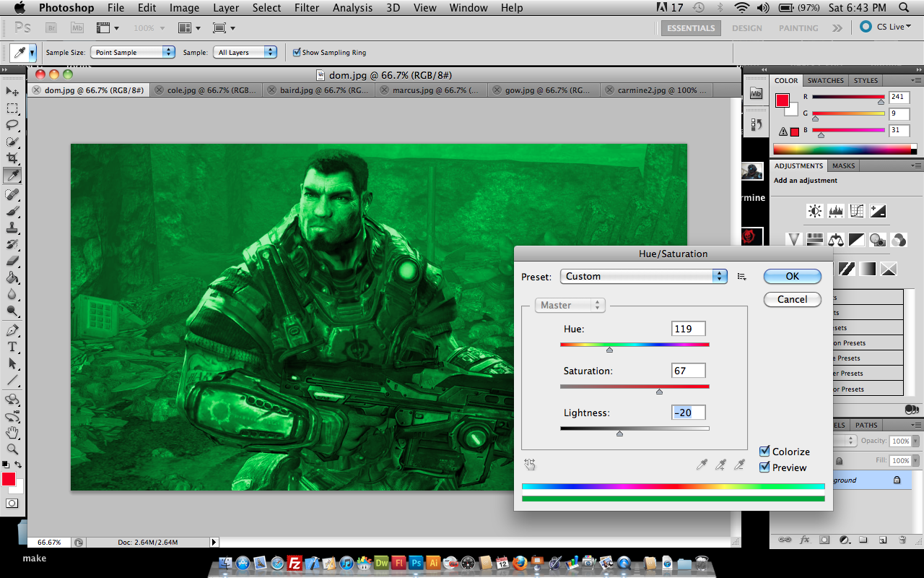Select the Essentials workspace button
Screen dimensions: 924x578
coord(691,27)
